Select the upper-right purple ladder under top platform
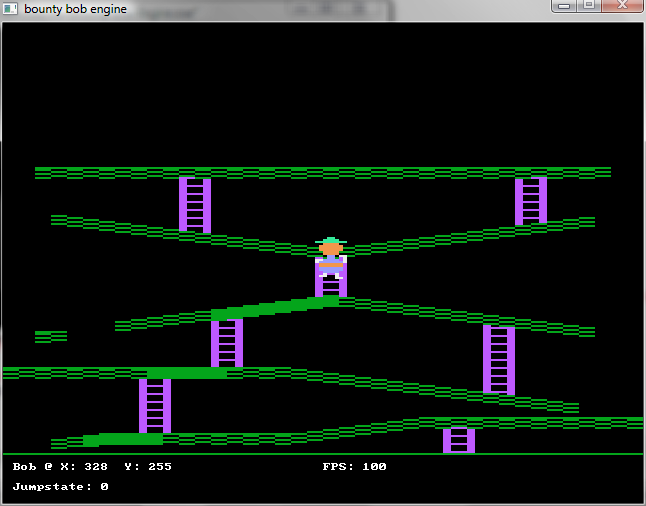This screenshot has width=646, height=506. pyautogui.click(x=531, y=201)
